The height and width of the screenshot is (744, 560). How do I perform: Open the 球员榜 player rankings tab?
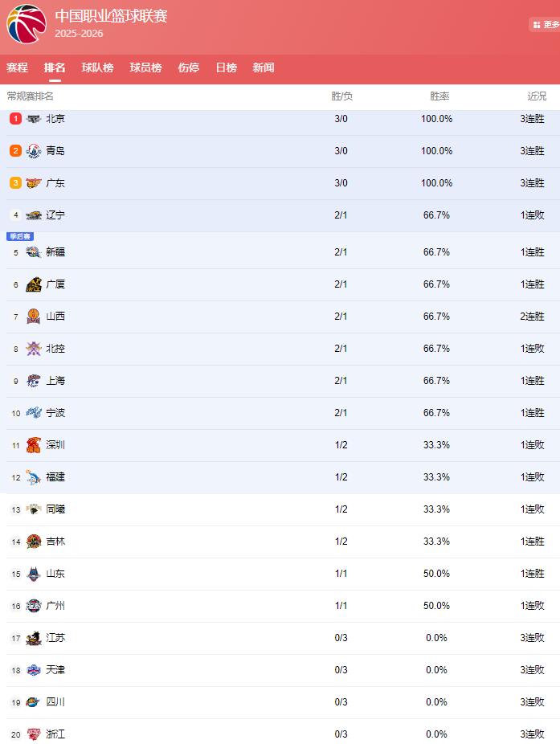(x=145, y=68)
